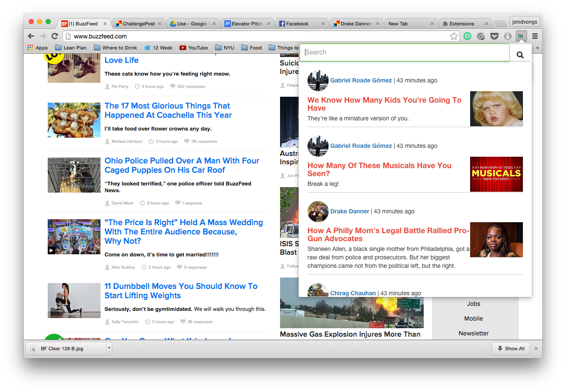Reload the BuzzFeed page

54,36
